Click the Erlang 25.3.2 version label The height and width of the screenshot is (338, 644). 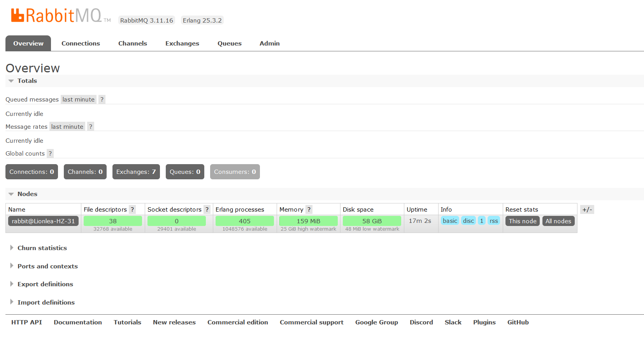coord(202,21)
